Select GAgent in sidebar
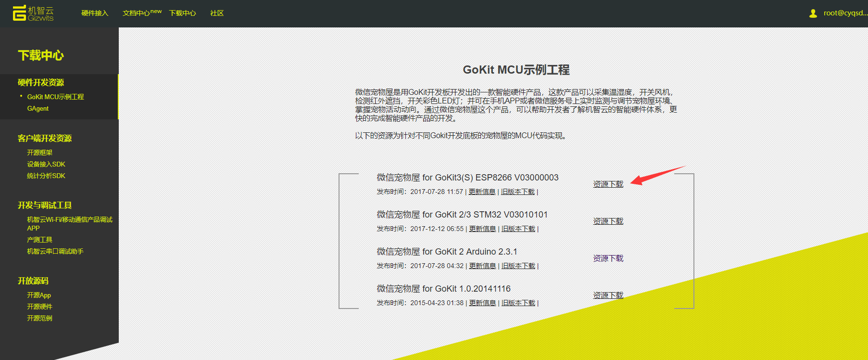Screen dimensions: 868x360 (x=38, y=109)
